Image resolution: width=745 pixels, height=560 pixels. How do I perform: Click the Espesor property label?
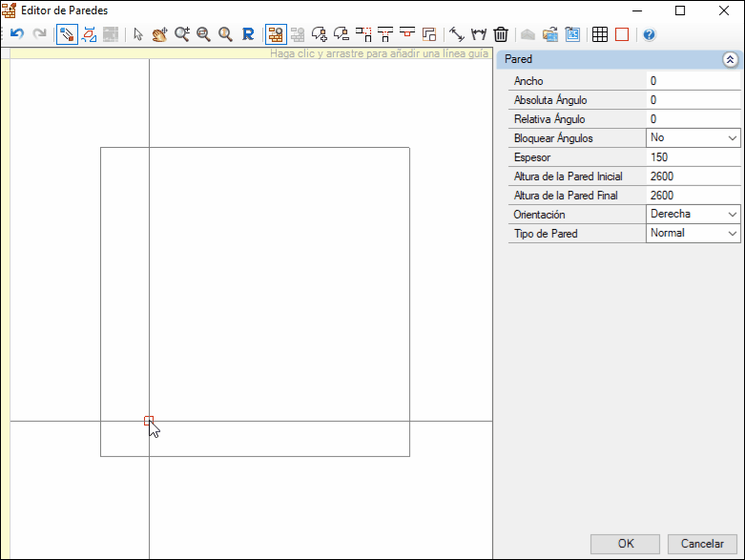(x=532, y=157)
